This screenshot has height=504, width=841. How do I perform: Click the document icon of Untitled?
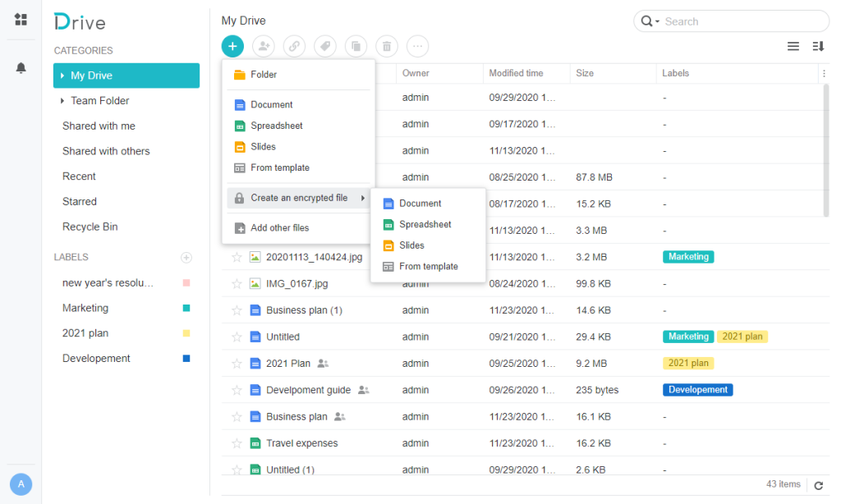255,337
